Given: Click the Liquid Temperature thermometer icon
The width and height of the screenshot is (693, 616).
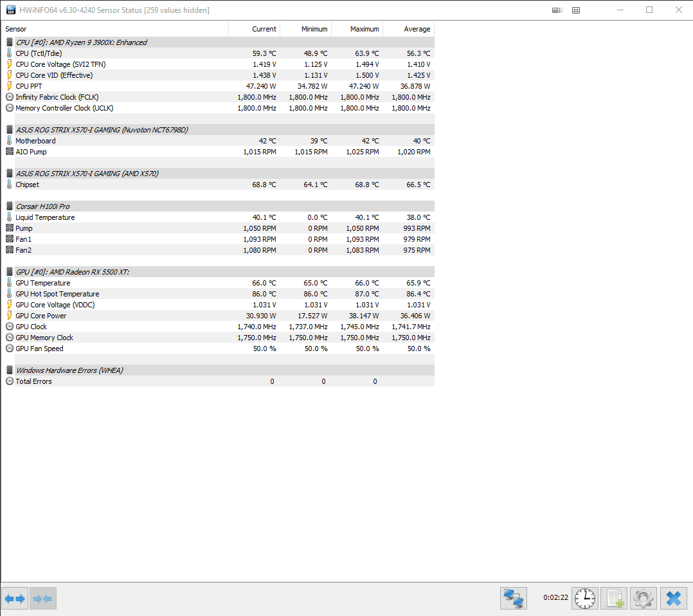Looking at the screenshot, I should [x=9, y=217].
